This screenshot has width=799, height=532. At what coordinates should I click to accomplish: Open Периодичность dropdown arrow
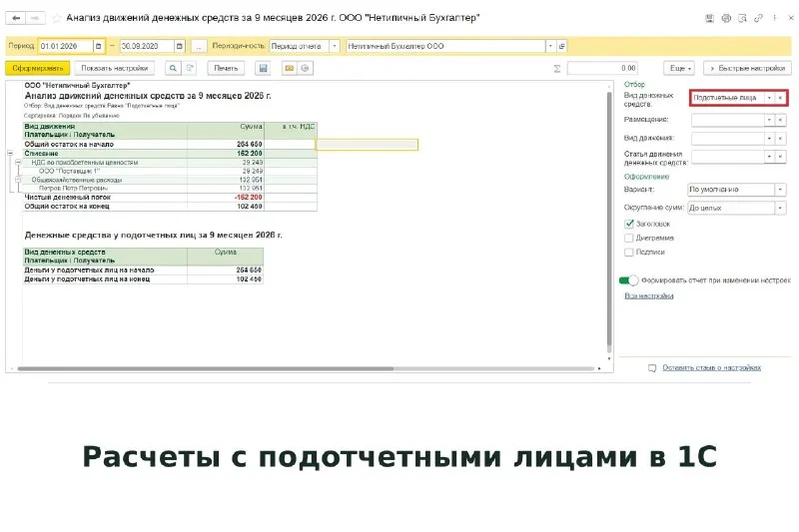pos(335,46)
